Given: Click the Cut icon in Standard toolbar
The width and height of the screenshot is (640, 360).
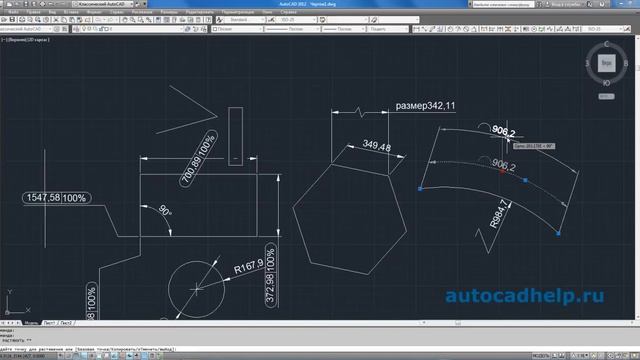Looking at the screenshot, I should tap(56, 20).
